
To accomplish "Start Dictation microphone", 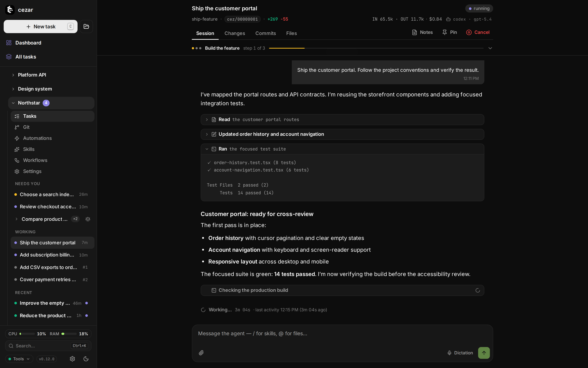I will (x=460, y=353).
